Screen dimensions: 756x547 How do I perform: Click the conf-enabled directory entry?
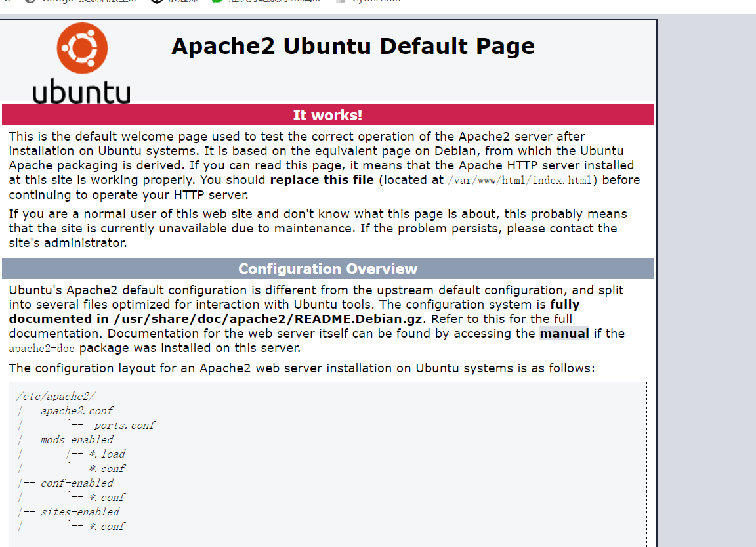(x=77, y=483)
